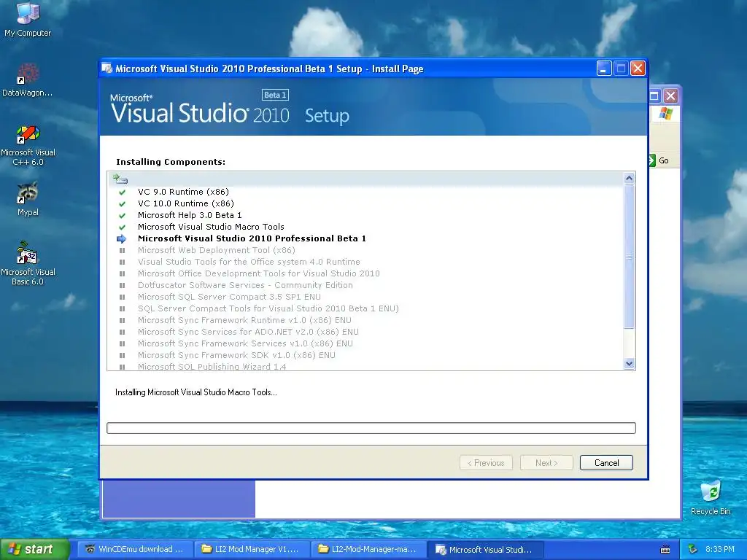Click the pending icon beside Microsoft Web Deployment Tool
This screenshot has width=747, height=560.
pos(122,251)
